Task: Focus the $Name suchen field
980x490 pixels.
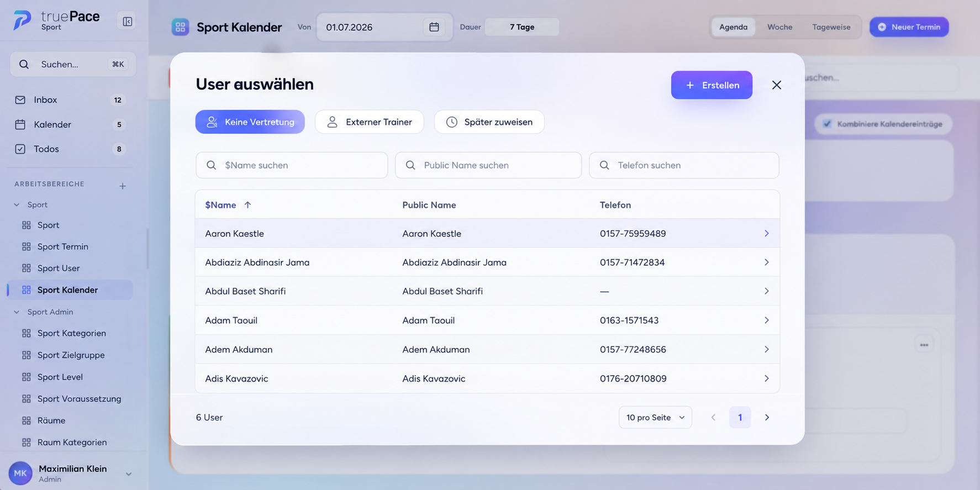Action: [292, 165]
